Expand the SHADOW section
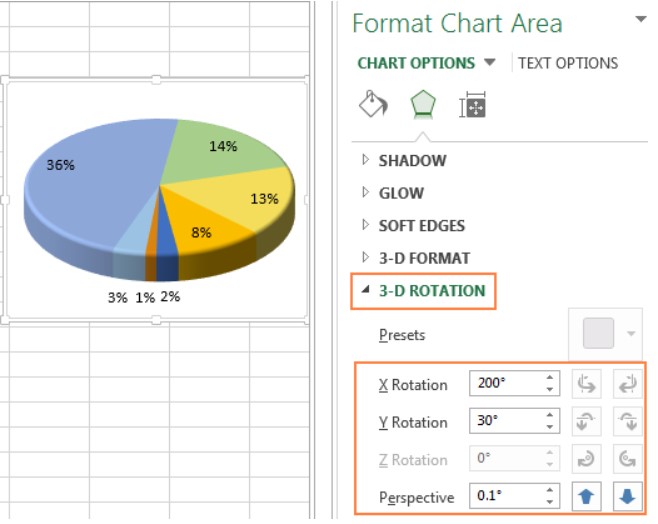The width and height of the screenshot is (658, 524). click(x=366, y=160)
